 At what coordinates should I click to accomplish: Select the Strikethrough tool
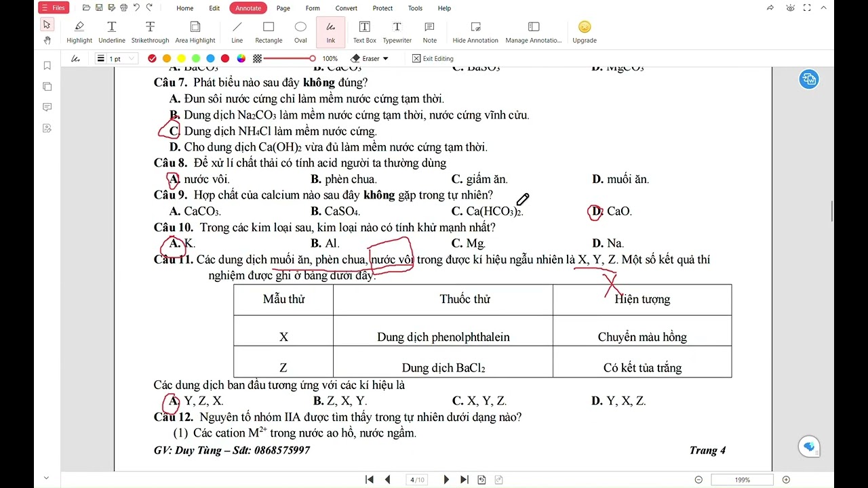tap(150, 32)
